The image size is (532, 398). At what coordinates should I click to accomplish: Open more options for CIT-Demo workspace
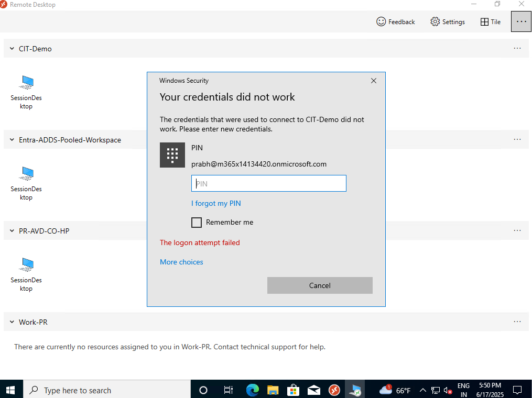[x=517, y=49]
